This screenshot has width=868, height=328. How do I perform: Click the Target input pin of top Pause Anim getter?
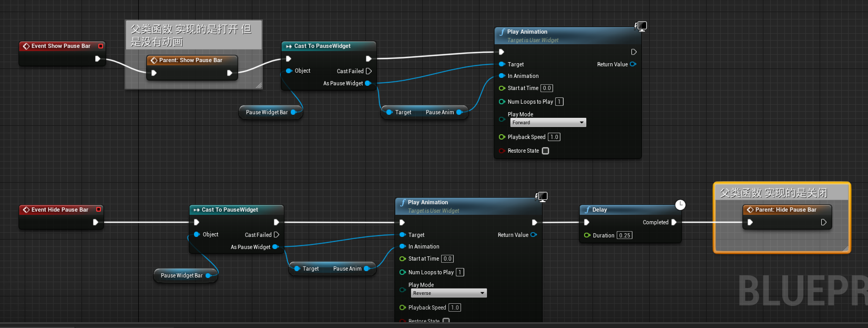point(390,112)
